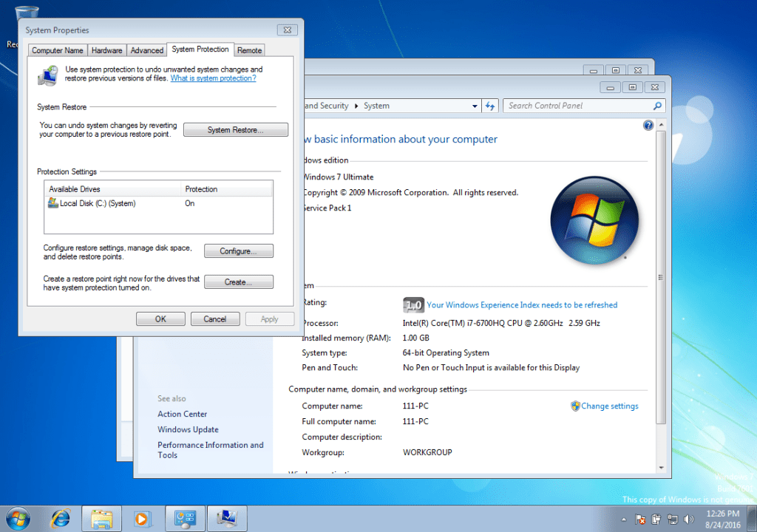Open the Hardware tab
The height and width of the screenshot is (532, 757).
click(106, 50)
